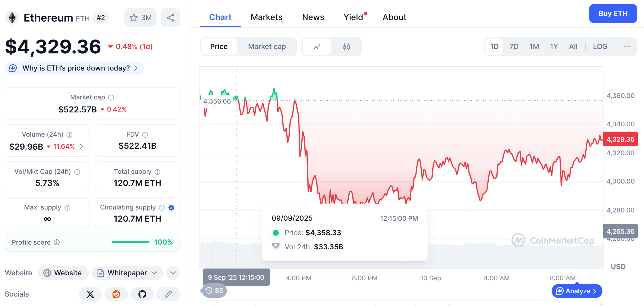Click the info icon next to Market cap
Image resolution: width=644 pixels, height=306 pixels.
(111, 97)
